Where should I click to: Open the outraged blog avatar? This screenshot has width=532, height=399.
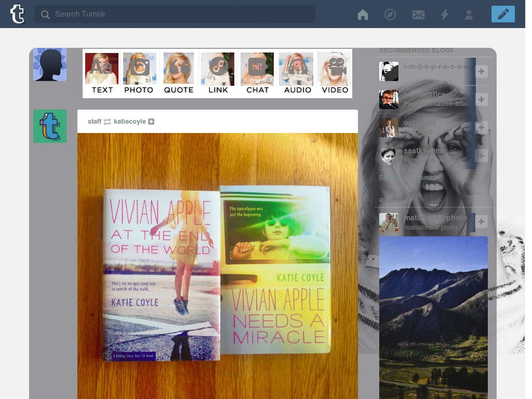tap(389, 128)
